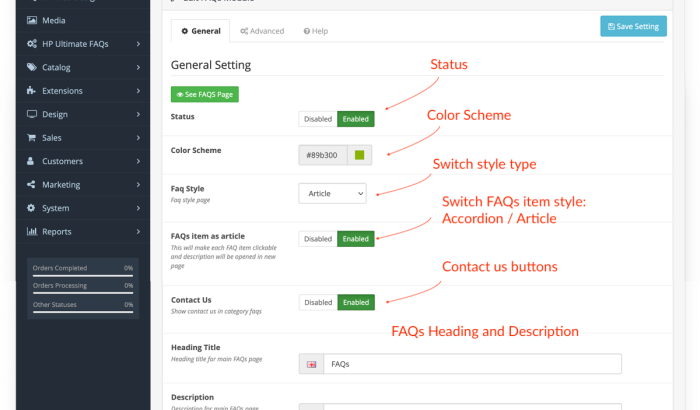This screenshot has width=700, height=410.
Task: Click the Marketing share icon
Action: [x=31, y=184]
